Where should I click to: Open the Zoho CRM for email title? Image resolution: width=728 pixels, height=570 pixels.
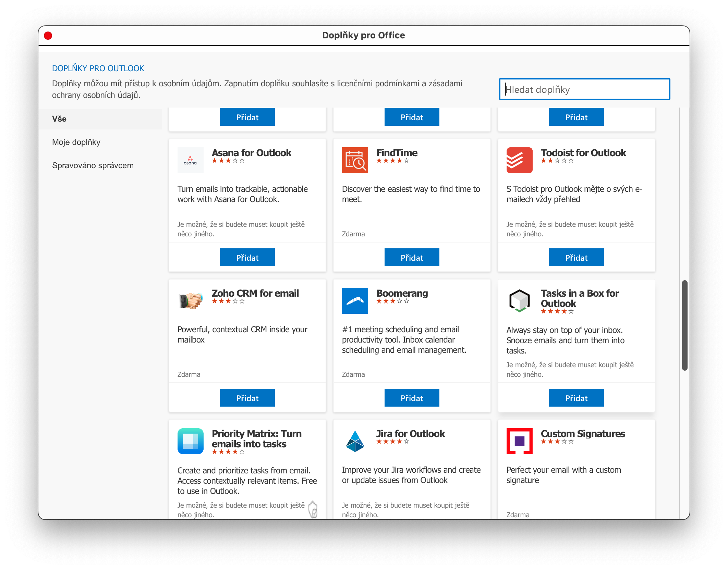[255, 293]
